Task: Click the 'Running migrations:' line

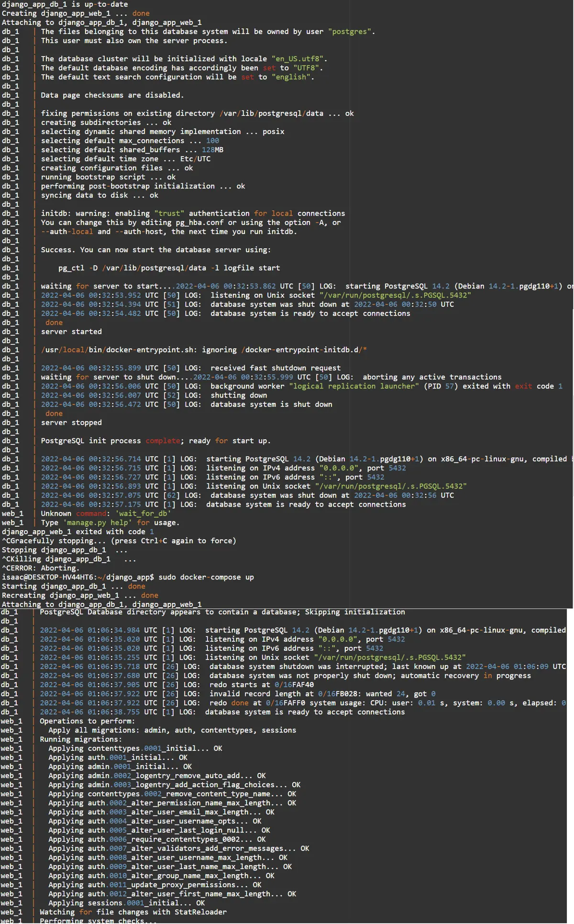Action: coord(81,739)
